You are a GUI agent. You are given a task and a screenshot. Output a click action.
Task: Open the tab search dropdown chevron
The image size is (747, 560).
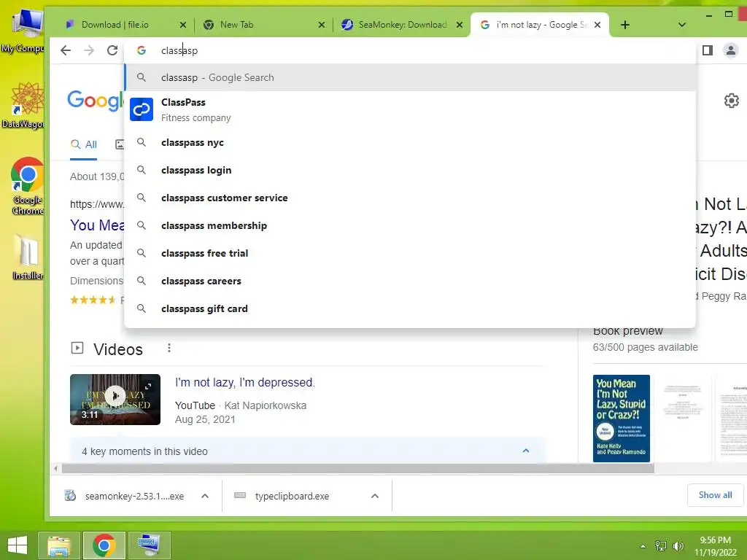682,25
